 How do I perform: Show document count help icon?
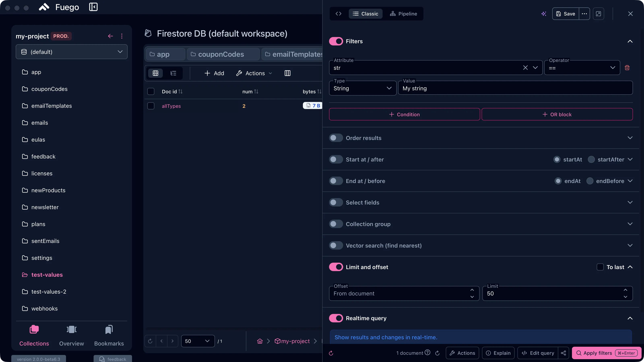click(427, 353)
